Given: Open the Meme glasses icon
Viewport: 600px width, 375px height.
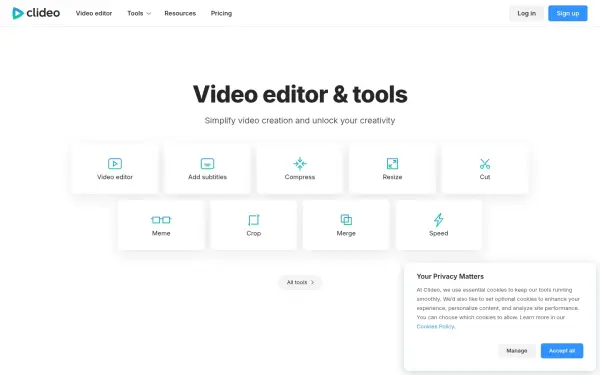Looking at the screenshot, I should (161, 220).
